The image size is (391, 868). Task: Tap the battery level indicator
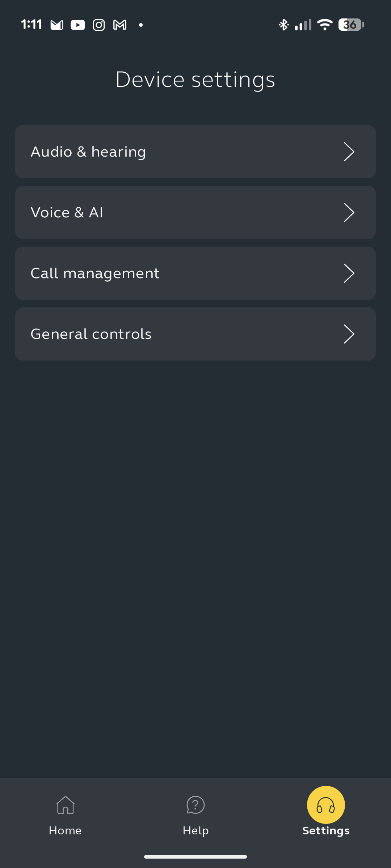pos(350,25)
